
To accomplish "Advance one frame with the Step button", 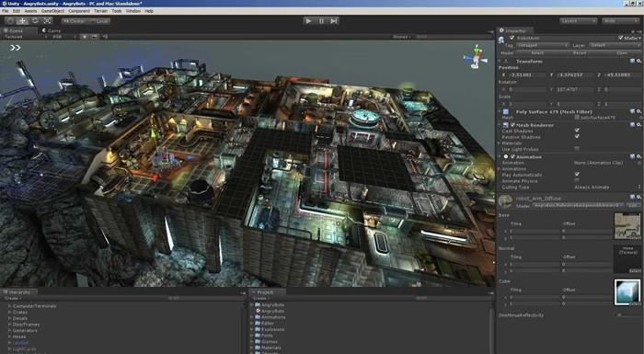I will 334,20.
